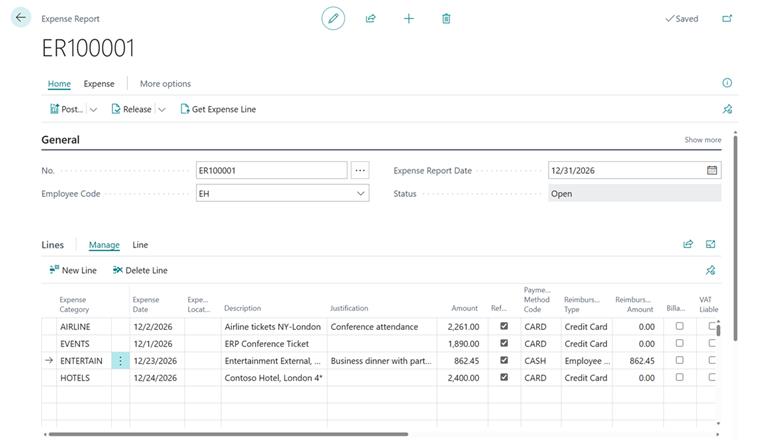Click the Lines section share icon
Screen dimensions: 780x440
tap(688, 244)
